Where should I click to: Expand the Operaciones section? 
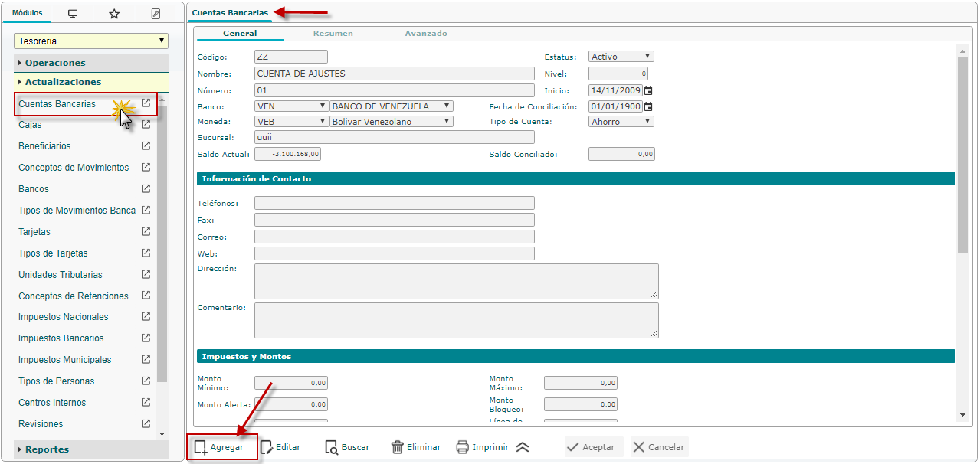[x=91, y=63]
